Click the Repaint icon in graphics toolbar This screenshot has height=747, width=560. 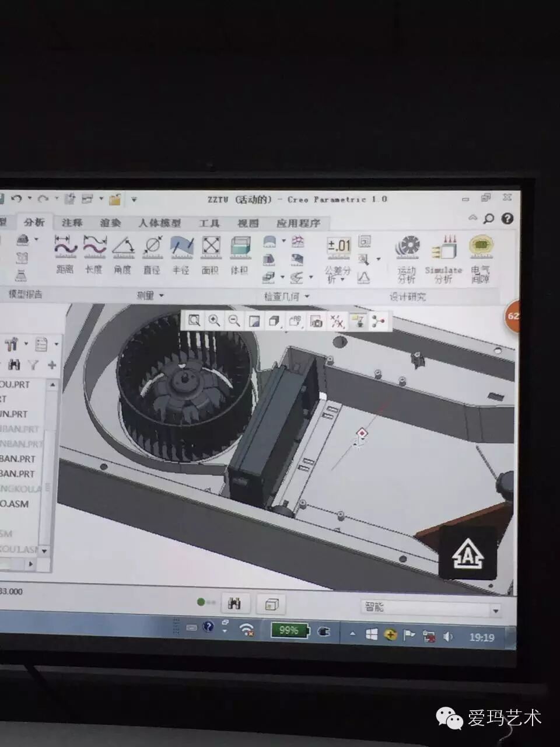pyautogui.click(x=254, y=321)
